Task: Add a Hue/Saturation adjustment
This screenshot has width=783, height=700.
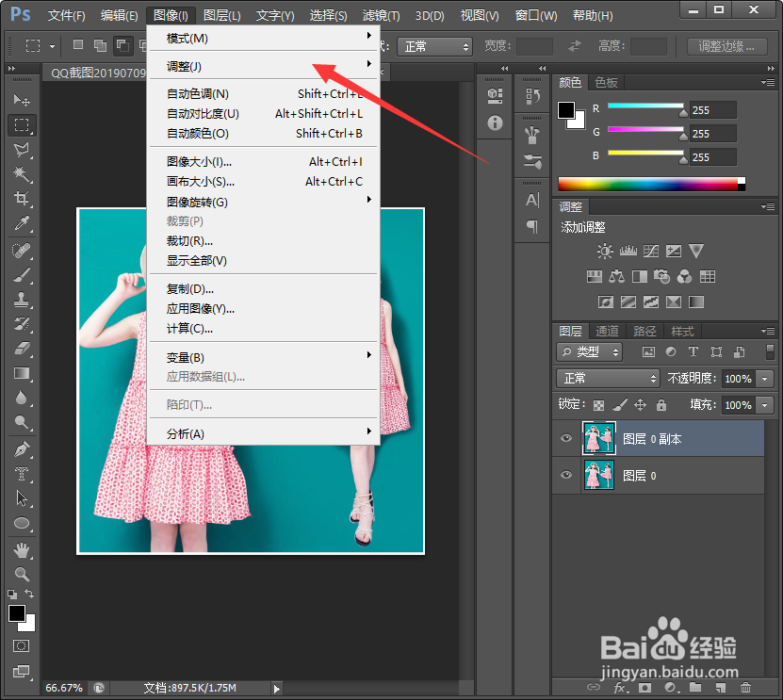Action: tap(594, 276)
